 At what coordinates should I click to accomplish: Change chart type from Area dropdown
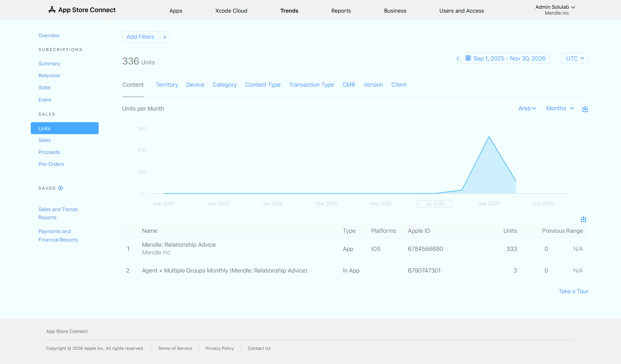click(x=527, y=108)
